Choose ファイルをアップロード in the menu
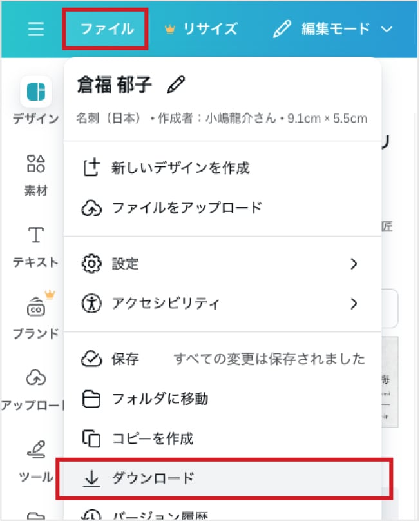This screenshot has height=521, width=420. 187,208
